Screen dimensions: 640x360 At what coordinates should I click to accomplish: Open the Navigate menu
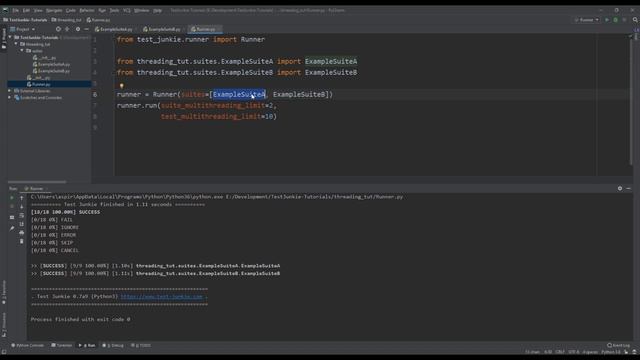pyautogui.click(x=54, y=10)
